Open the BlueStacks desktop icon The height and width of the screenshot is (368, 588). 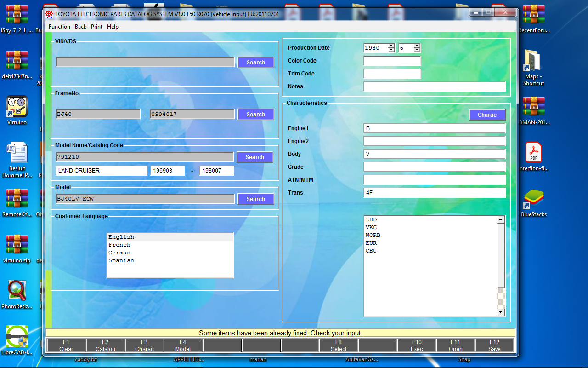pyautogui.click(x=533, y=202)
